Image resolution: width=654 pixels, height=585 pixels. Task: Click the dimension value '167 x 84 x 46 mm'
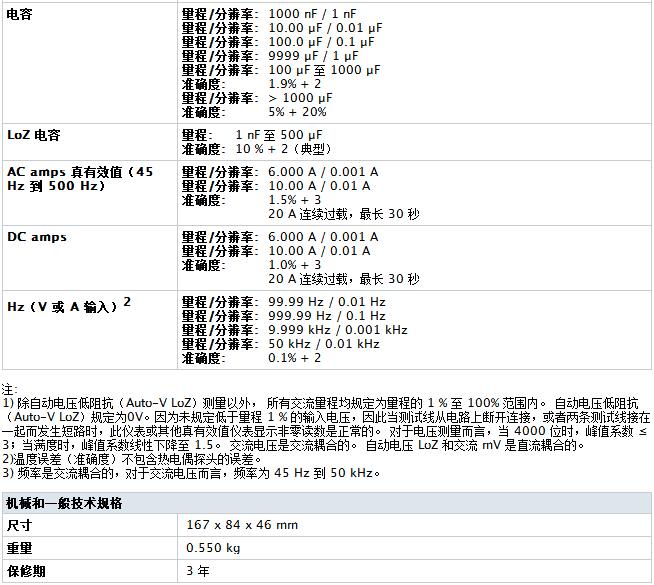(x=242, y=525)
